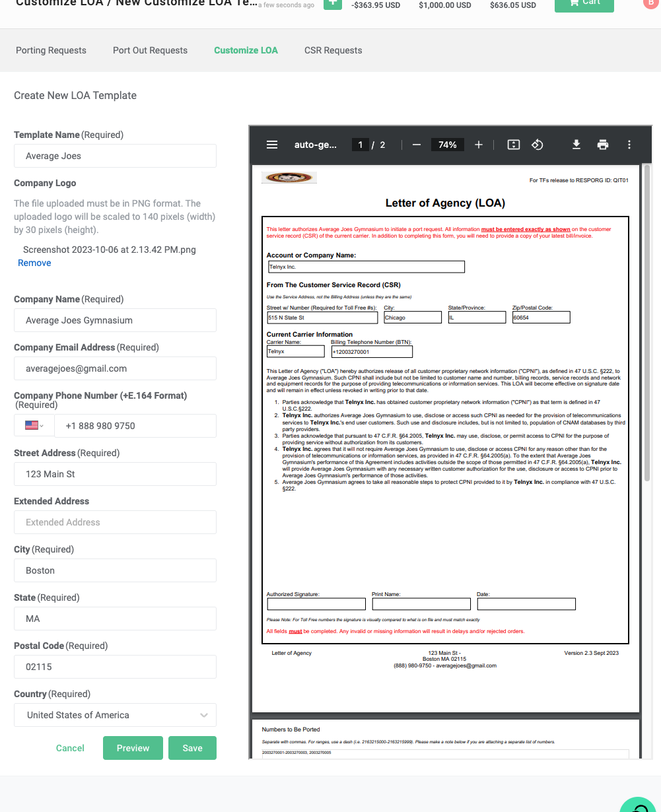Viewport: 661px width, 812px height.
Task: Click the Date box in the PDF
Action: tap(526, 604)
